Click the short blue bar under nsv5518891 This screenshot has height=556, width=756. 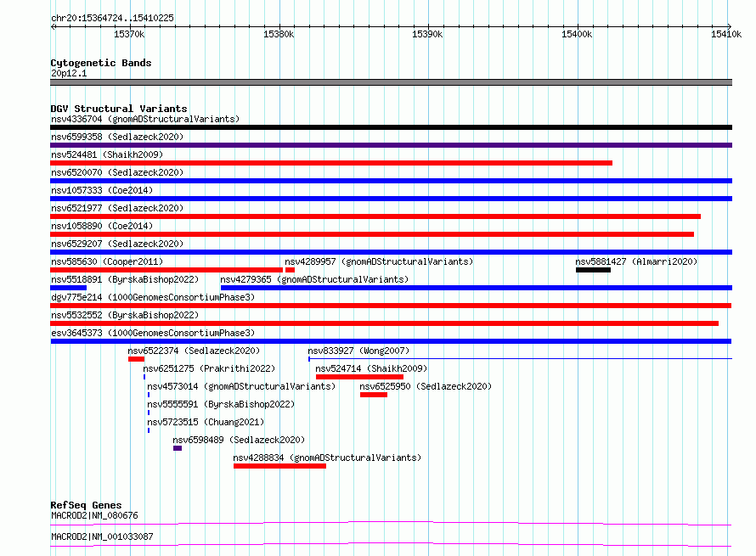pyautogui.click(x=69, y=288)
